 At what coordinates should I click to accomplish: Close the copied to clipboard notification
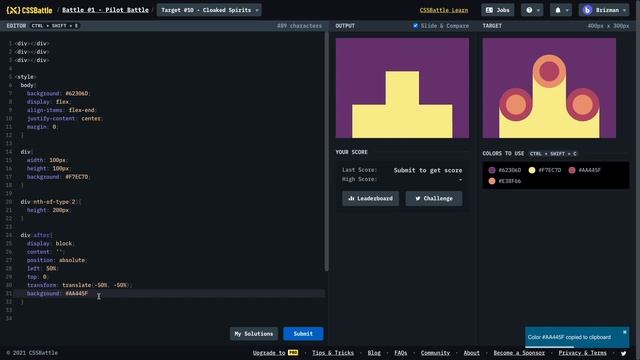click(x=624, y=332)
